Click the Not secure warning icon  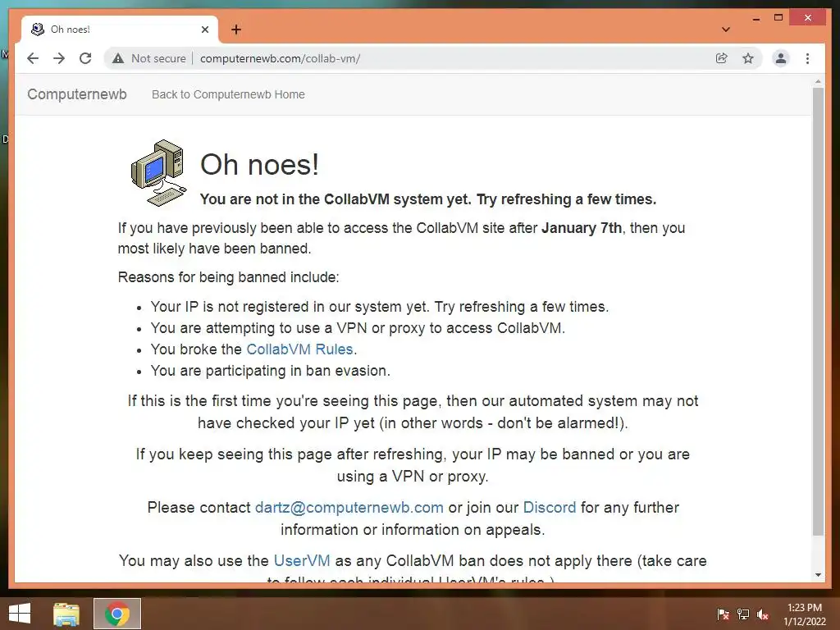(x=118, y=58)
